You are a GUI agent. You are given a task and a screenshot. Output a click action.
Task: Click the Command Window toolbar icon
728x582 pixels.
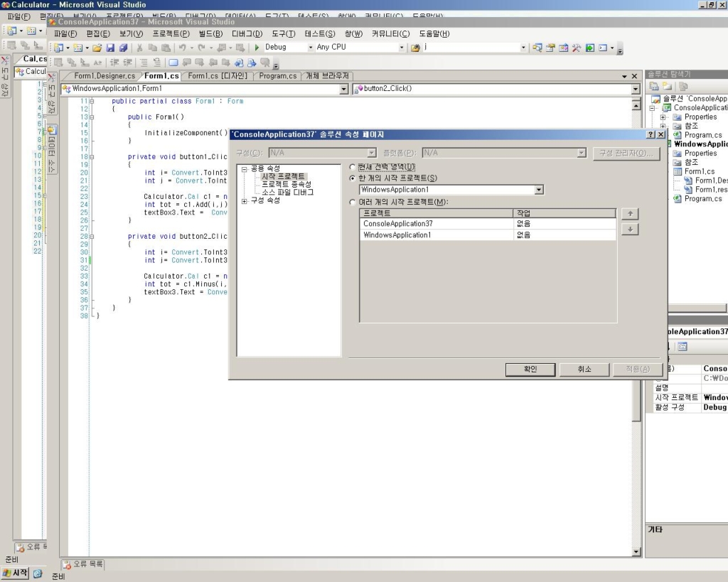[603, 48]
